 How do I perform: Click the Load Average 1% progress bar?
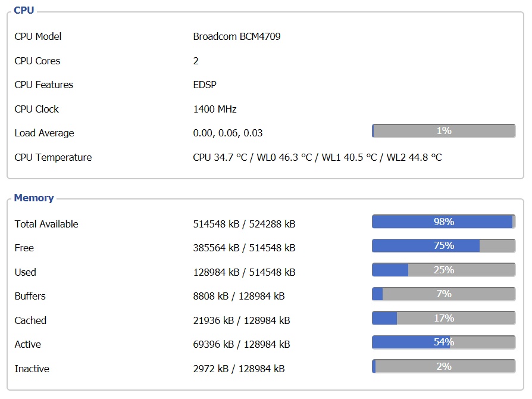444,131
